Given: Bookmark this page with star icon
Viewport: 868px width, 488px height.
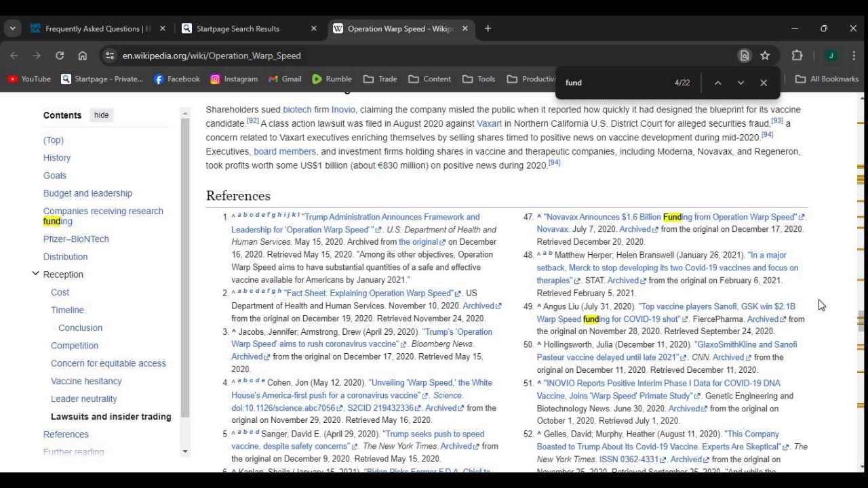Looking at the screenshot, I should (765, 56).
